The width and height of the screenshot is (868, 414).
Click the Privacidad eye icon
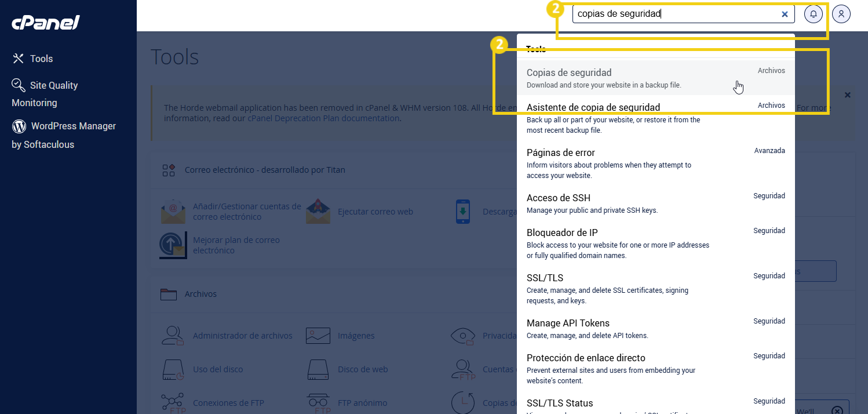[x=463, y=336]
